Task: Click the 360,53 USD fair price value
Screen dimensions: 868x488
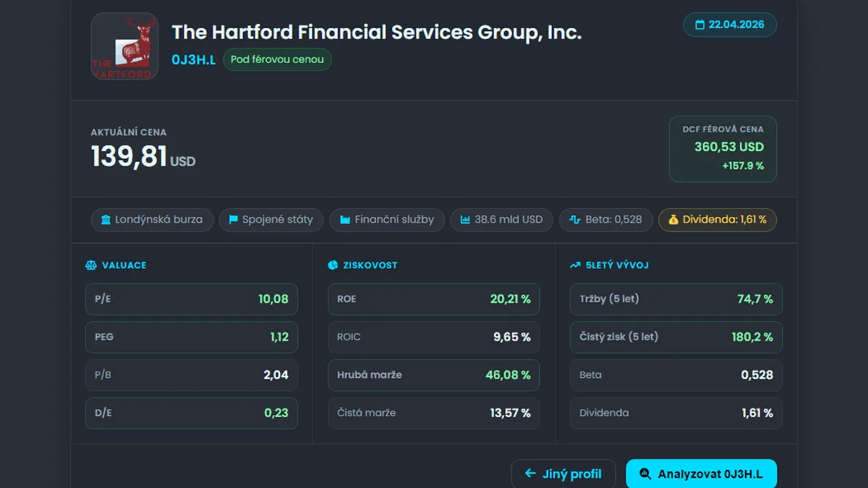Action: (729, 147)
